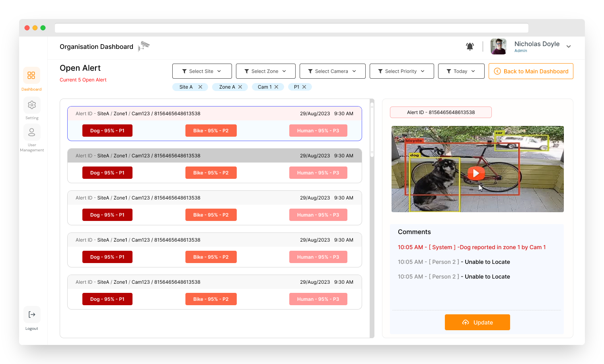Click the alert list vertical scrollbar
This screenshot has width=604, height=364.
tap(372, 131)
